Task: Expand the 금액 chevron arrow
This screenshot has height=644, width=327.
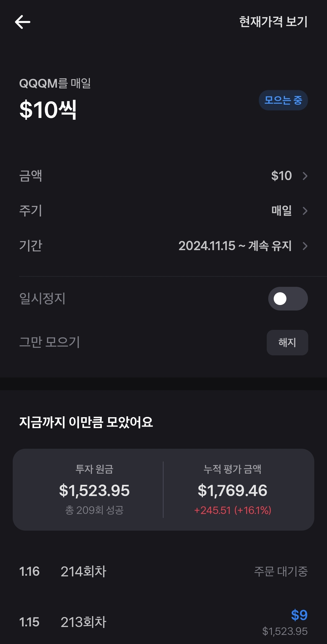Action: click(x=305, y=176)
